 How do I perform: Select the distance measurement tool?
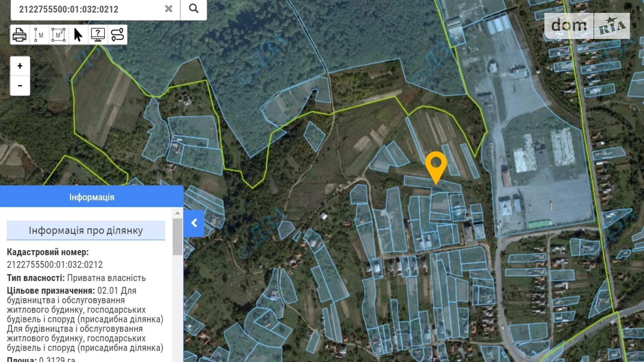[x=39, y=35]
